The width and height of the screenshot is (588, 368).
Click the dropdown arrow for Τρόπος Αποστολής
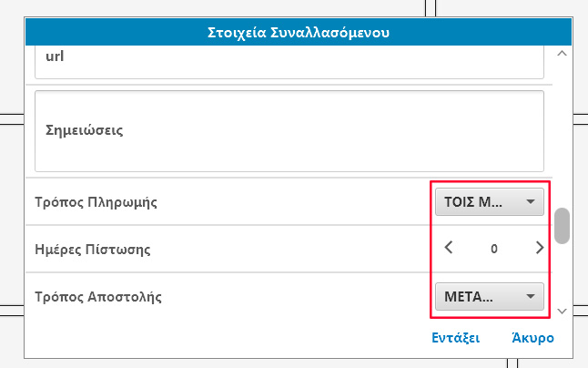(x=530, y=297)
